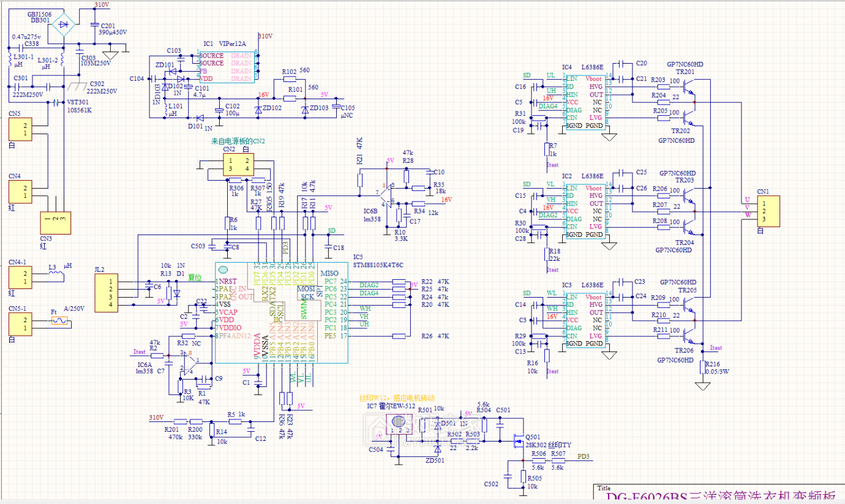Image resolution: width=845 pixels, height=504 pixels.
Task: Select the R201 470k resistor
Action: pyautogui.click(x=179, y=421)
